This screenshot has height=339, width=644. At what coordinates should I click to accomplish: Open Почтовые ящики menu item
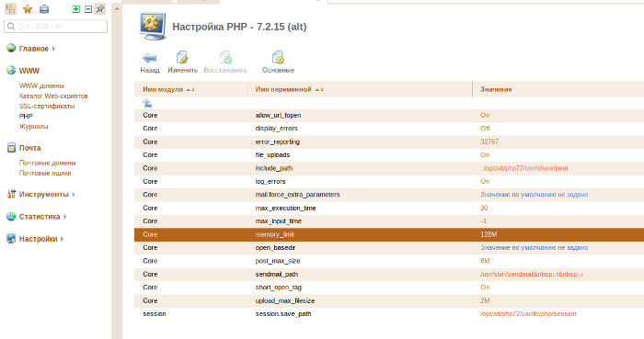point(45,173)
